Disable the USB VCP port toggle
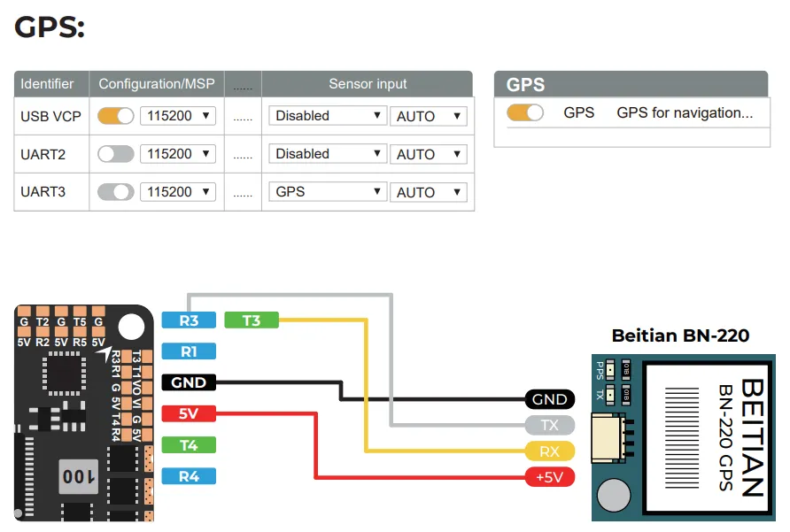 click(x=116, y=116)
